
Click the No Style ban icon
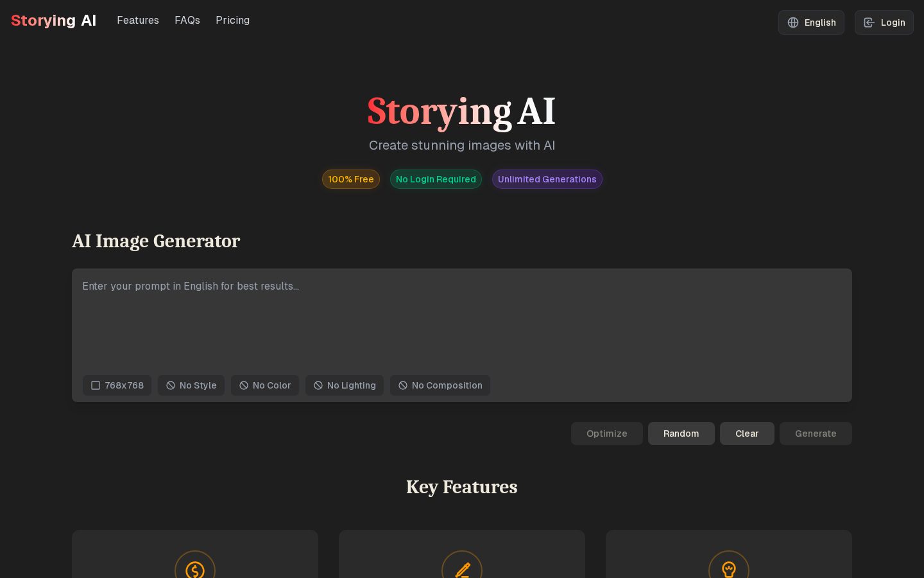click(171, 385)
